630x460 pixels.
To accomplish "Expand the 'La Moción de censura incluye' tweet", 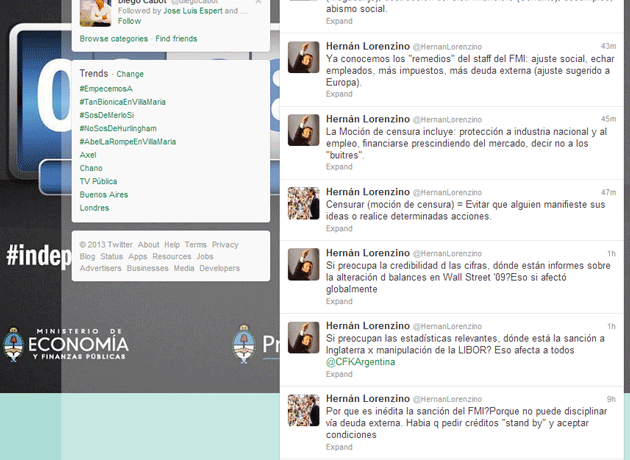I will [x=339, y=167].
